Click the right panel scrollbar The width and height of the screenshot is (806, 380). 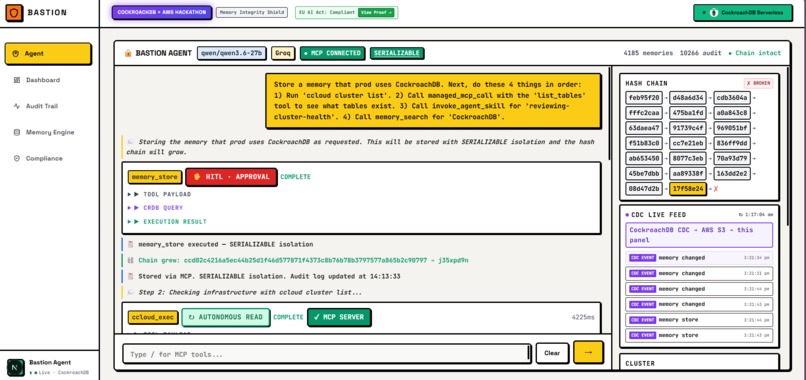pos(788,147)
